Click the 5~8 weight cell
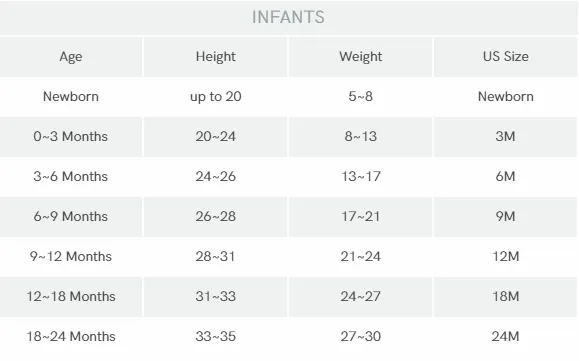This screenshot has width=579, height=361. click(x=361, y=97)
